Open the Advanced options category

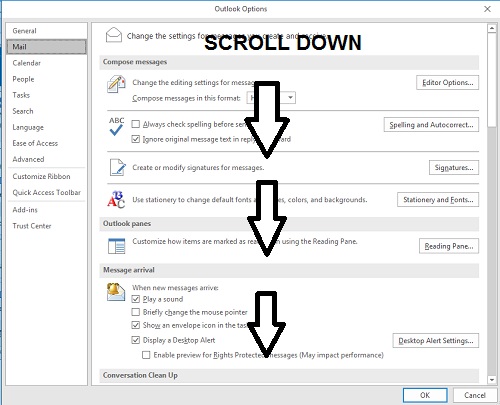[46, 159]
